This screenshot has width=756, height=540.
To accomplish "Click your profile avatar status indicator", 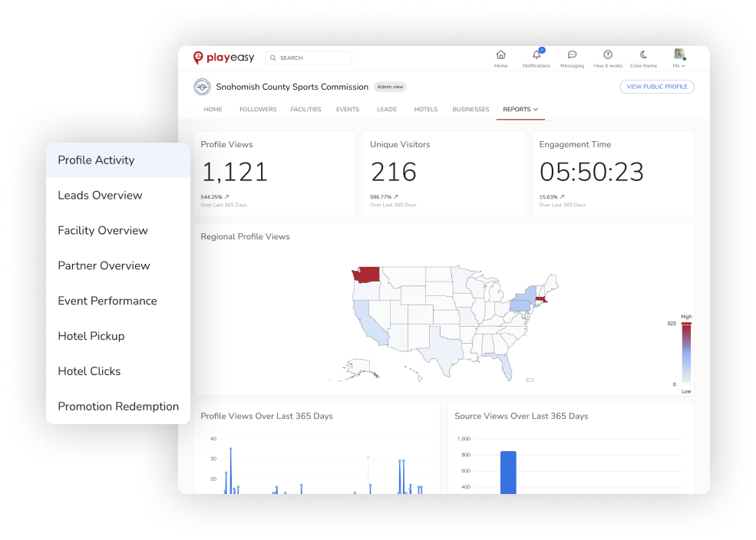I will click(x=684, y=58).
